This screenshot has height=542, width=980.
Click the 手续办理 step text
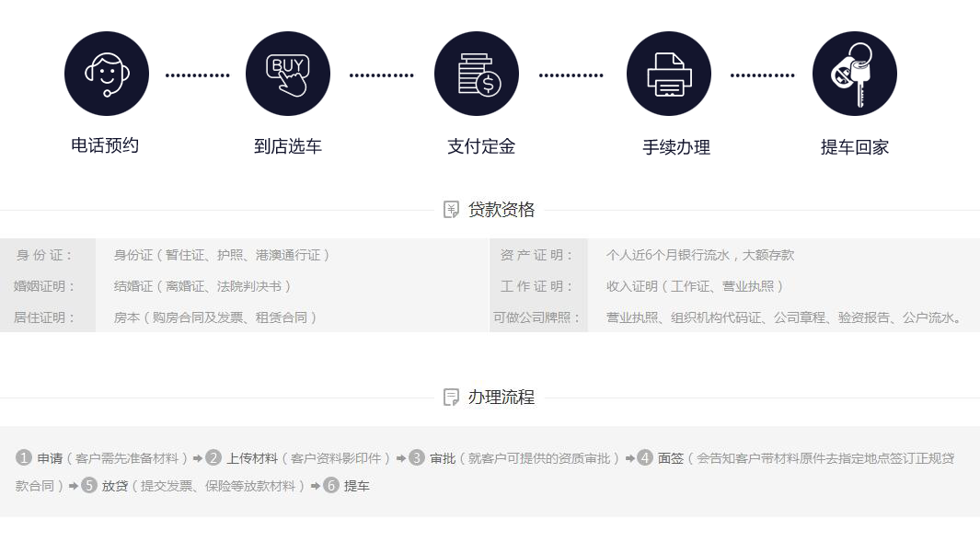[x=675, y=147]
